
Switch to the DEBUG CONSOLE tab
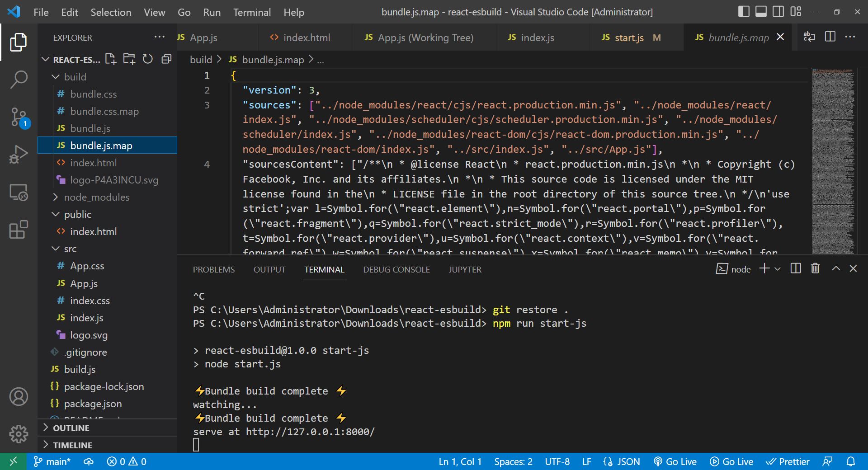396,269
